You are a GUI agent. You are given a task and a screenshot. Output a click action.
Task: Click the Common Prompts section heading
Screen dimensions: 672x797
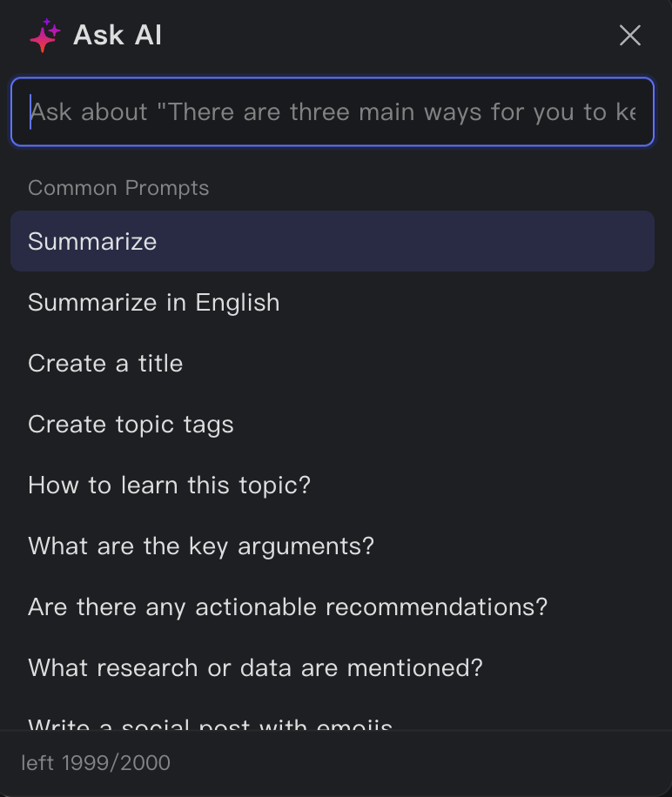(118, 188)
